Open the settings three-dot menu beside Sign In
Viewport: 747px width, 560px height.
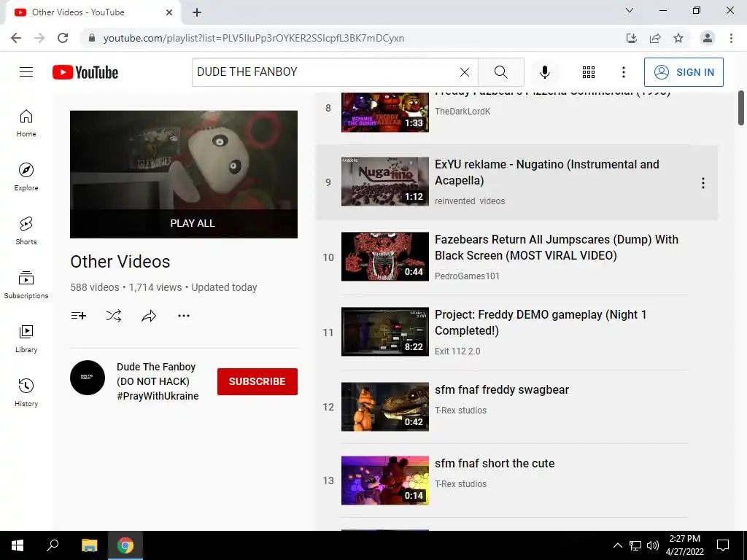(623, 72)
